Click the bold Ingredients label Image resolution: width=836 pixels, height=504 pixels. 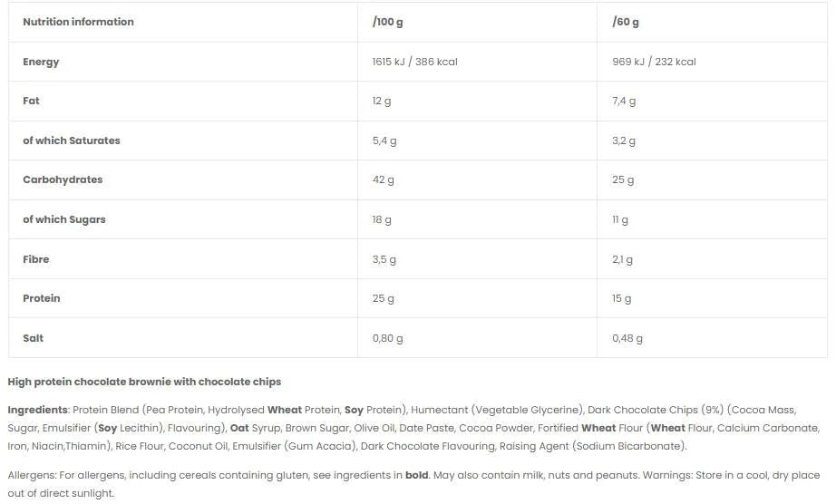37,410
